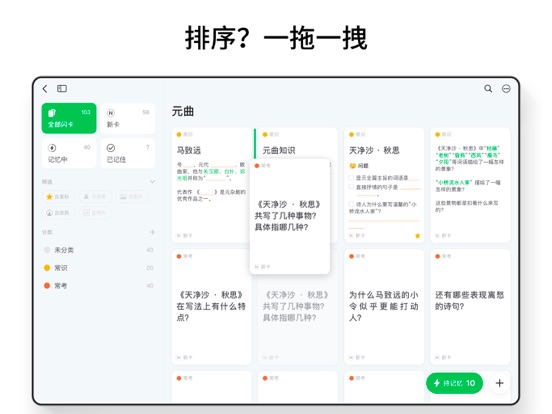The width and height of the screenshot is (552, 414).
Task: Open the card with green highlighted 枯藤 老树 text
Action: [470, 185]
